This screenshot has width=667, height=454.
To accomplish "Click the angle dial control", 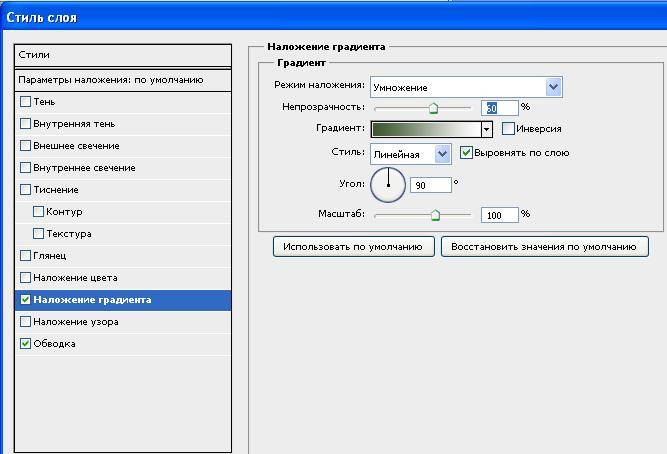I will click(388, 184).
